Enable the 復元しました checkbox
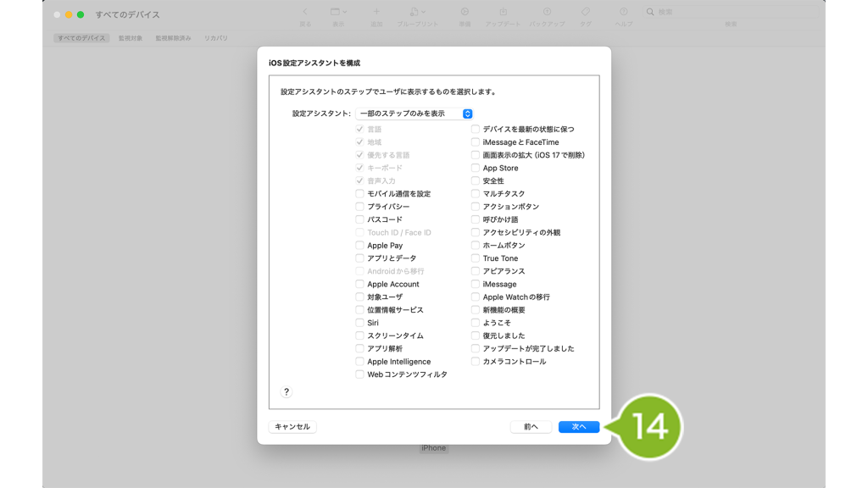The image size is (868, 488). [x=476, y=335]
